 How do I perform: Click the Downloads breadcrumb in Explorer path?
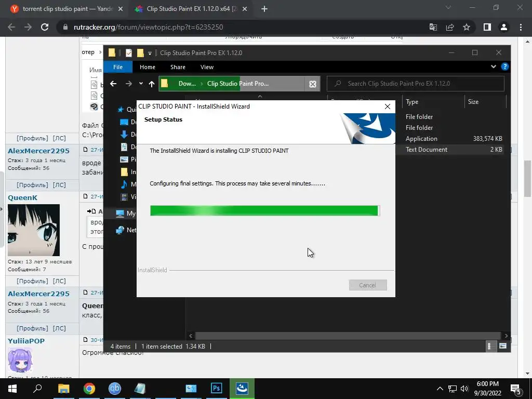point(187,84)
